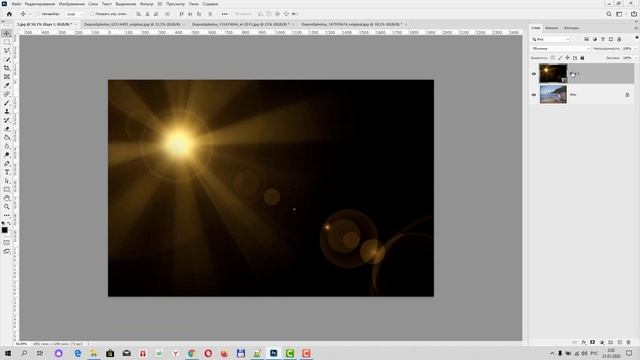This screenshot has height=360, width=640.
Task: Click the Add layer style fx icon
Action: pyautogui.click(x=584, y=342)
